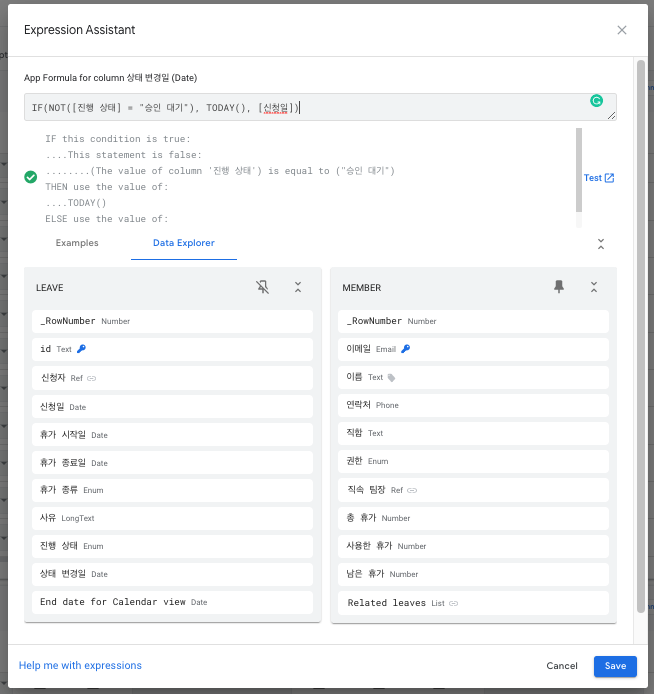Screen dimensions: 654x694
Task: Insert MEMBER _RowNumber column
Action: (x=473, y=321)
